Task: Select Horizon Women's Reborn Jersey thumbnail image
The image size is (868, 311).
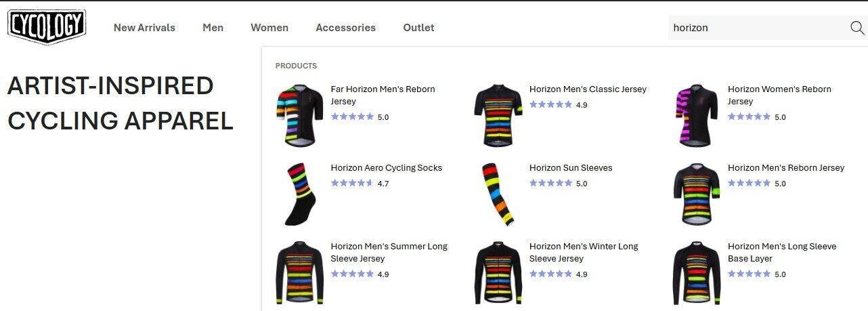Action: tap(697, 115)
